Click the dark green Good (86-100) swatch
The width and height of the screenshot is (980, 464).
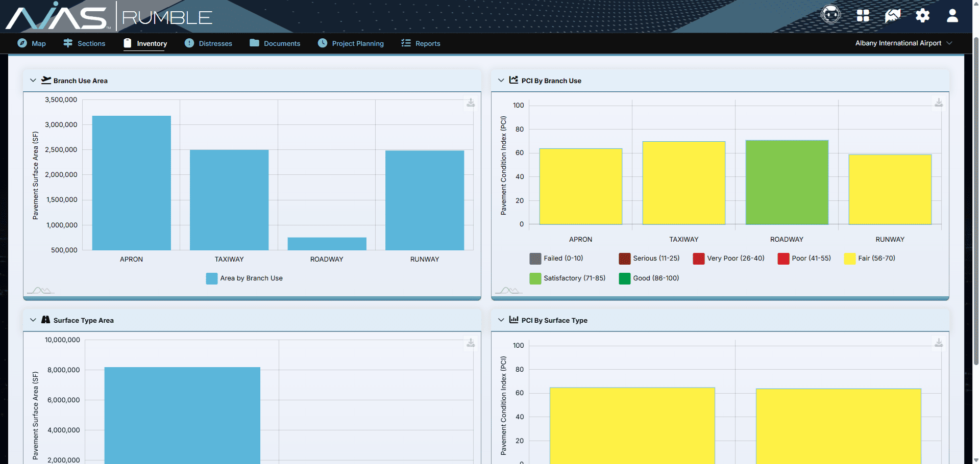pyautogui.click(x=625, y=278)
